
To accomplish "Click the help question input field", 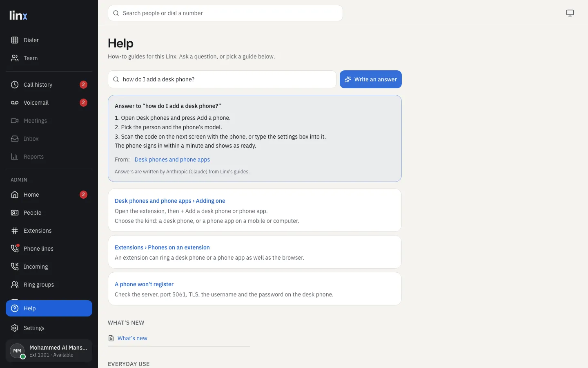I will click(x=222, y=79).
